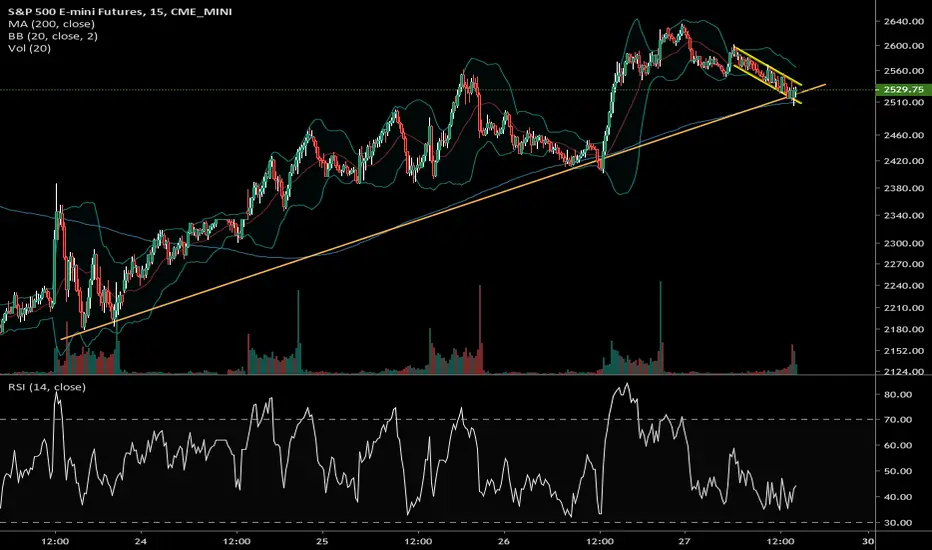The width and height of the screenshot is (932, 550).
Task: Click the 2180.00 price axis label
Action: [x=903, y=329]
